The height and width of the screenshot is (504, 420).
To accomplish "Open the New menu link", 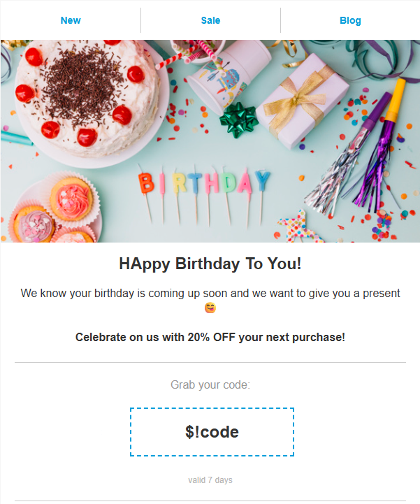I will (71, 20).
